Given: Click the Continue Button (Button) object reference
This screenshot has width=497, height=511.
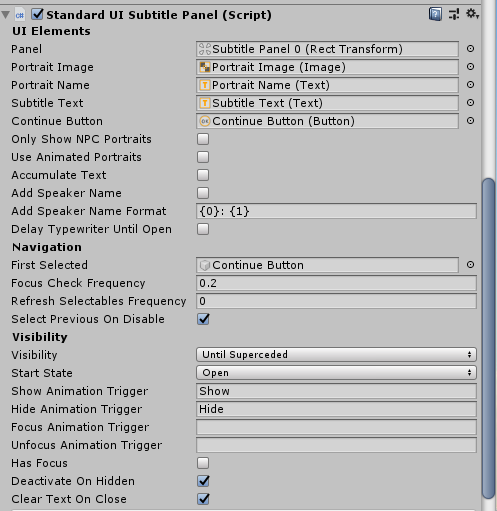Looking at the screenshot, I should tap(327, 121).
